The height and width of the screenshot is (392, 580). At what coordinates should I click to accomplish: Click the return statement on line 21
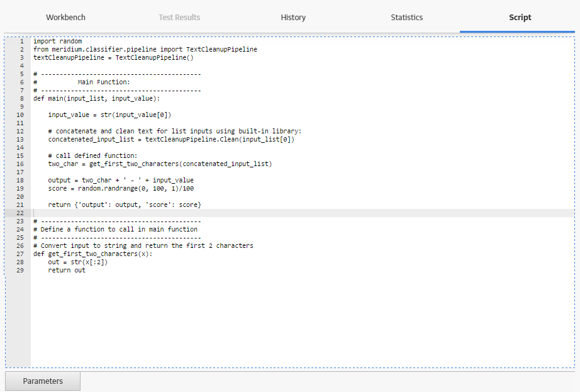tap(125, 204)
